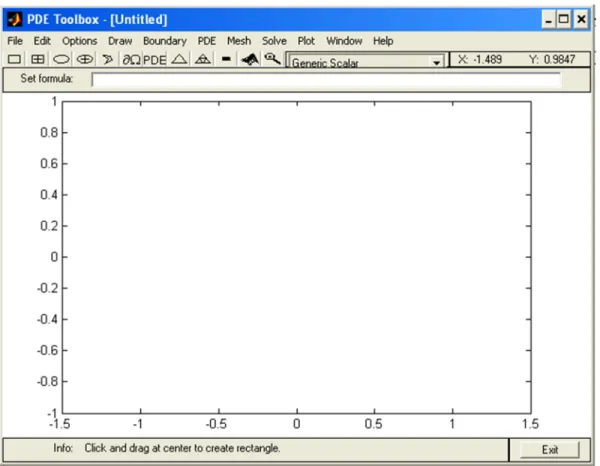Open the Boundary menu

click(165, 41)
